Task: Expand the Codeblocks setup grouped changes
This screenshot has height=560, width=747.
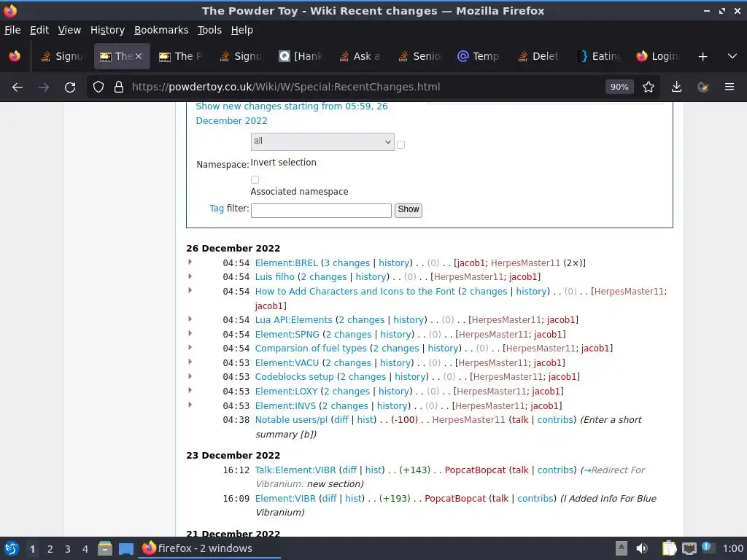Action: [x=190, y=376]
